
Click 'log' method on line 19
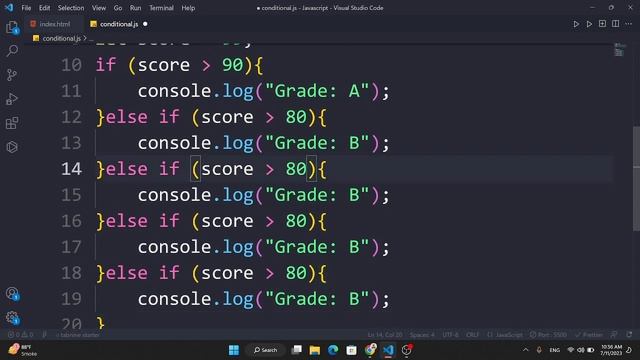tap(238, 300)
